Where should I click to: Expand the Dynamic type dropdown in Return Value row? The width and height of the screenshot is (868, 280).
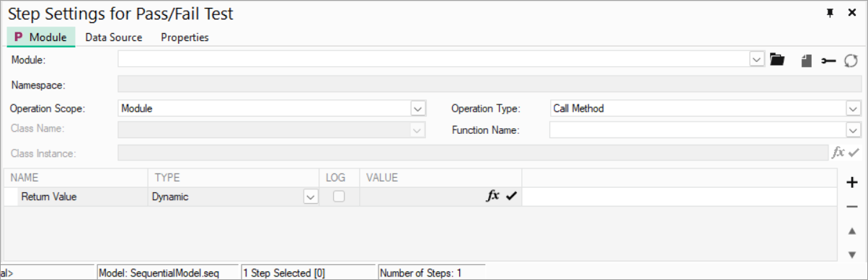(311, 197)
